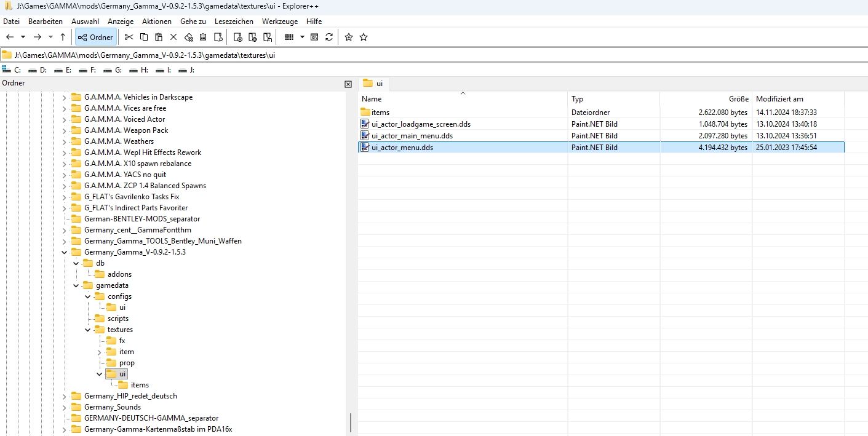868x436 pixels.
Task: Click the folder tree vertical scrollbar
Action: click(x=351, y=423)
